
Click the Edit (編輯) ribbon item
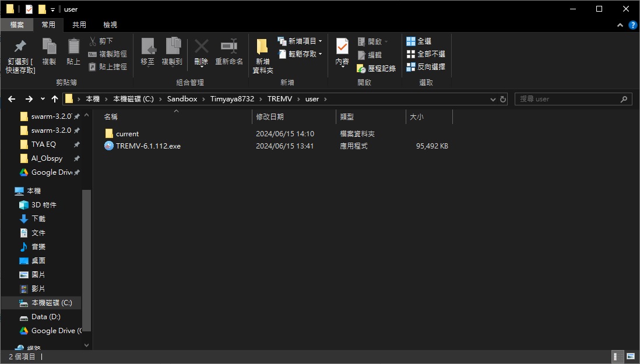[370, 55]
